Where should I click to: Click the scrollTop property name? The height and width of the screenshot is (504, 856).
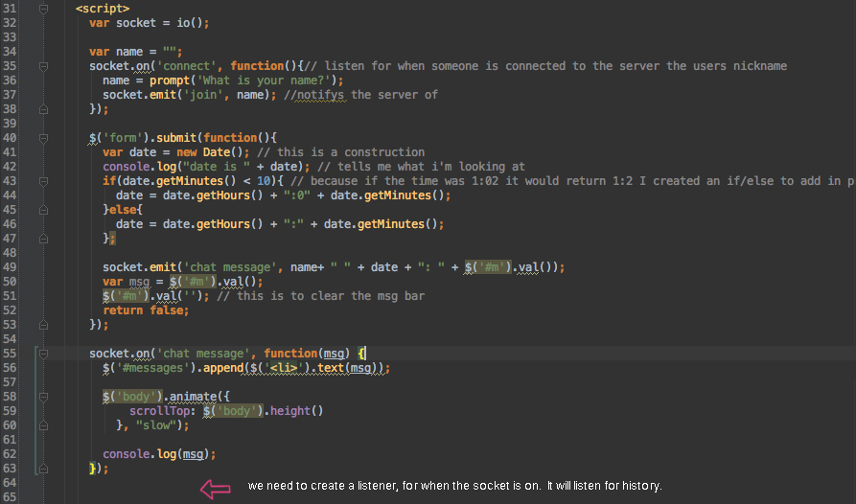(x=159, y=411)
